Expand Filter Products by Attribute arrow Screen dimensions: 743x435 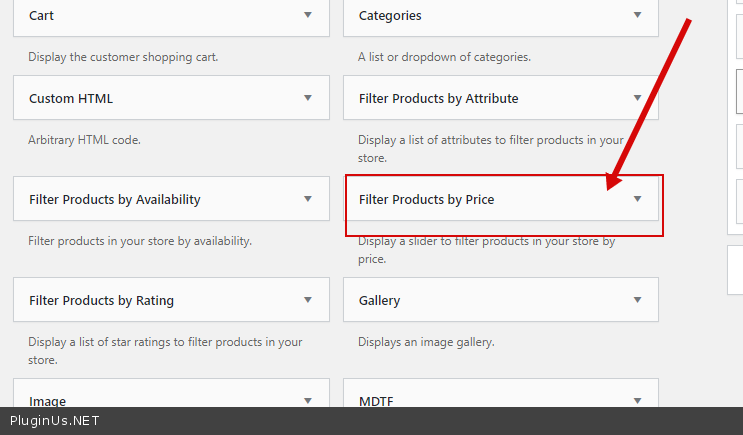click(637, 98)
